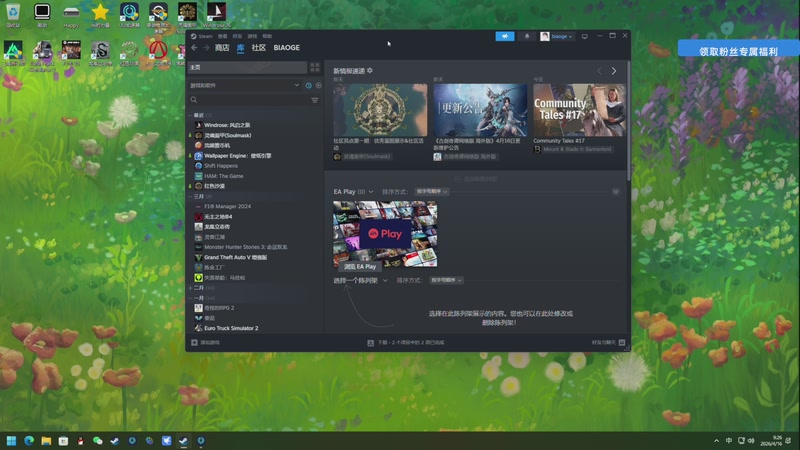Screen dimensions: 800x450
Task: Select Euro Truck Simulator 2 in list
Action: [231, 328]
